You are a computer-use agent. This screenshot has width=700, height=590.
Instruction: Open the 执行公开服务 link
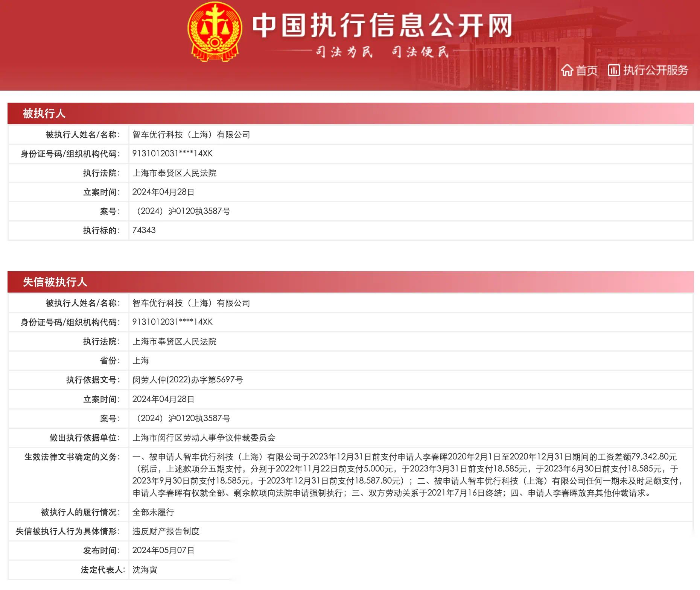(x=656, y=70)
